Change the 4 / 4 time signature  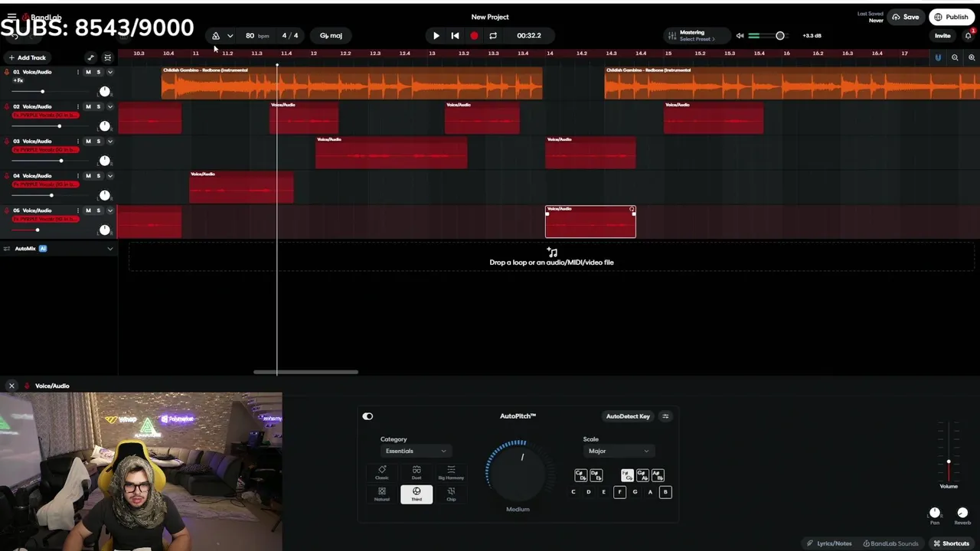pyautogui.click(x=290, y=36)
